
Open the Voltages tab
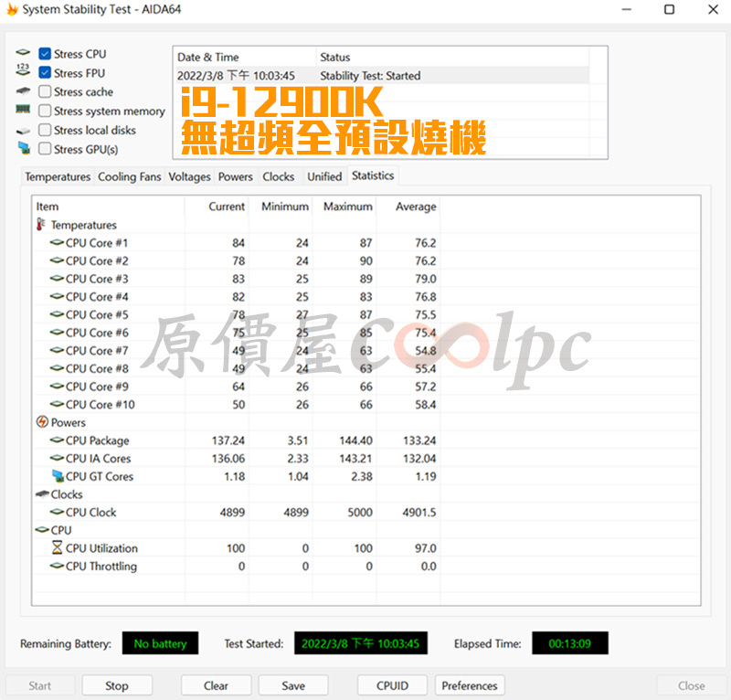(x=189, y=176)
